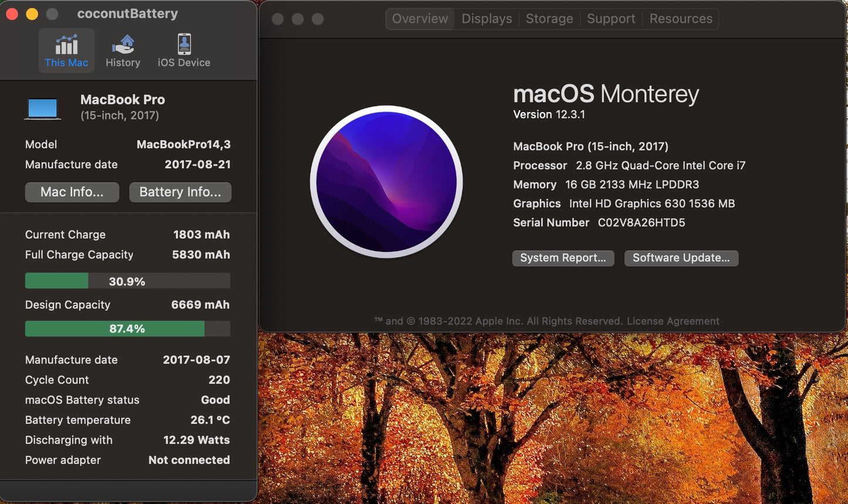Open Mac Info details
Image resolution: width=848 pixels, height=504 pixels.
click(72, 192)
